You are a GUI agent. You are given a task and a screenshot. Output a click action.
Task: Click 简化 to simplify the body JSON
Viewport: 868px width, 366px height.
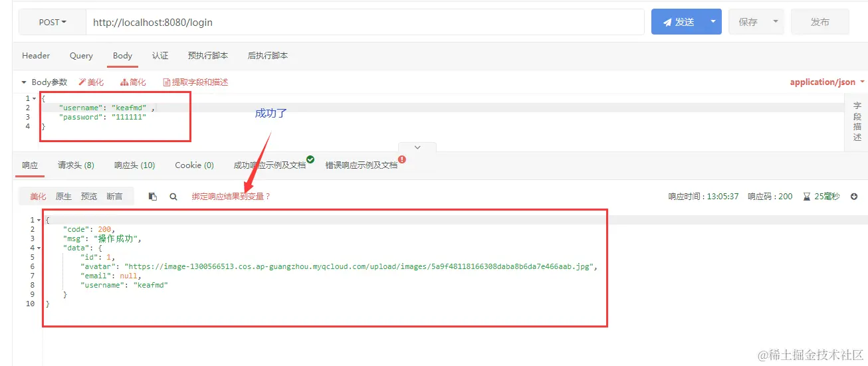point(133,82)
